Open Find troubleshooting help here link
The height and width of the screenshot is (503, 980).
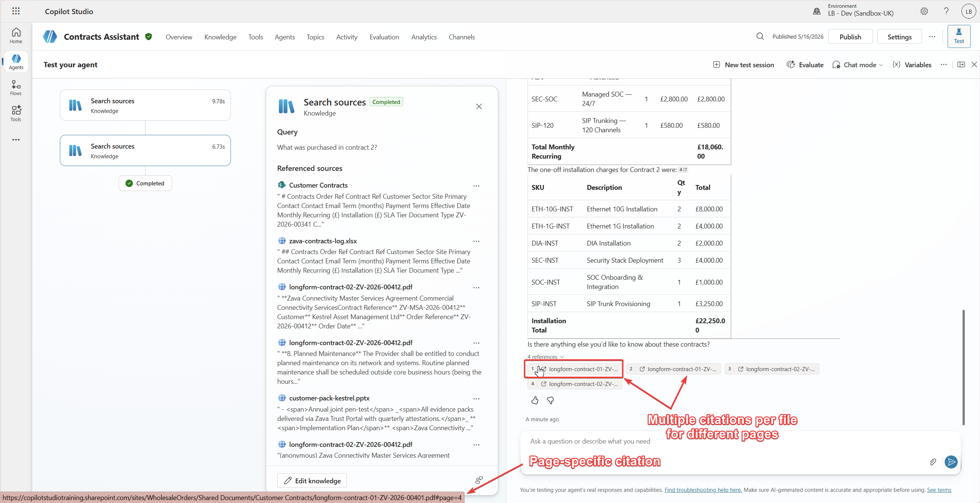click(x=703, y=490)
